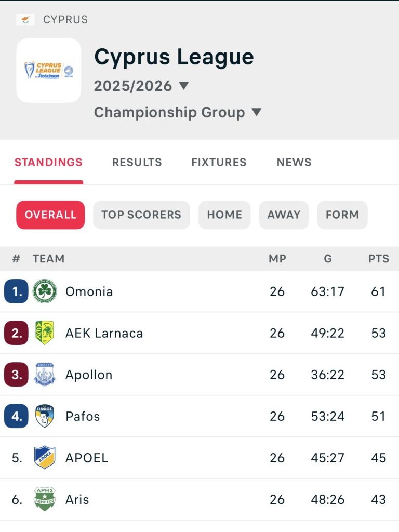Select the Overall standings filter

pos(50,215)
